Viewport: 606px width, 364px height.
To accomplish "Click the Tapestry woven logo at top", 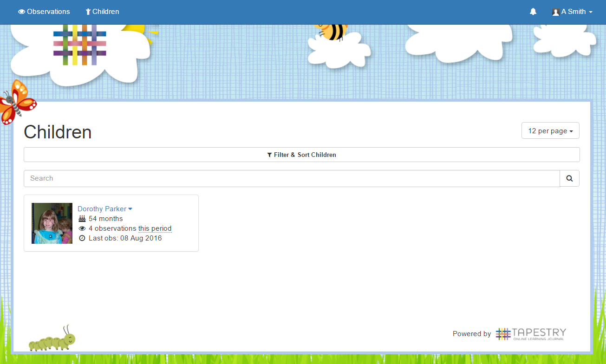I will point(80,45).
